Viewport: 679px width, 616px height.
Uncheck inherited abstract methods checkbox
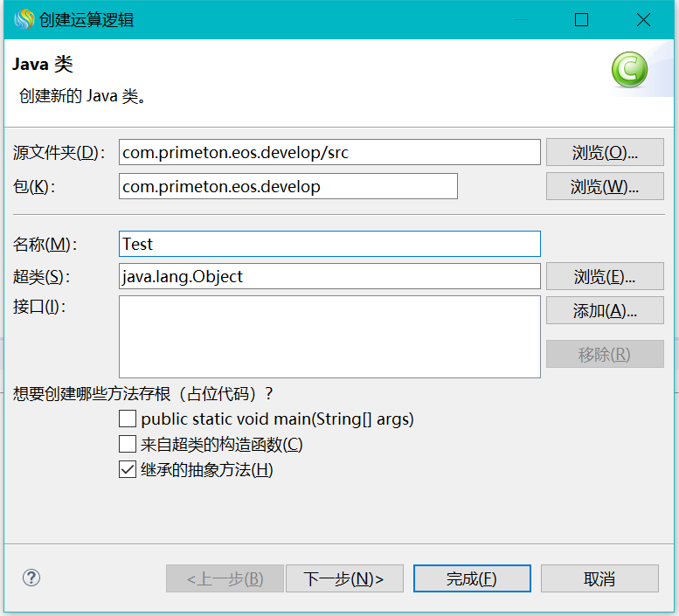pos(128,470)
